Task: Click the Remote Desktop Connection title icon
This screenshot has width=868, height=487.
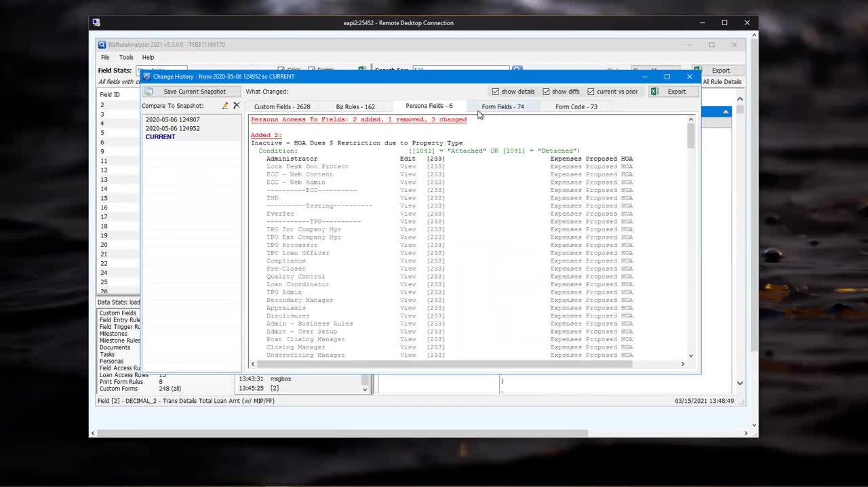Action: [96, 22]
